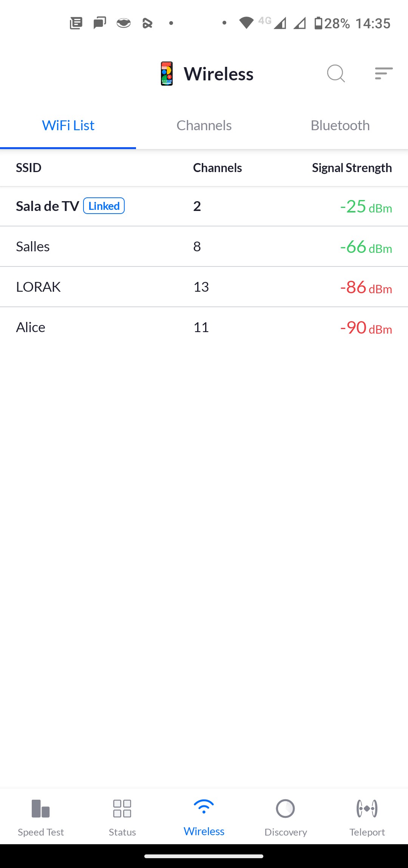Tap battery indicator in status bar
The height and width of the screenshot is (868, 408).
tap(318, 23)
